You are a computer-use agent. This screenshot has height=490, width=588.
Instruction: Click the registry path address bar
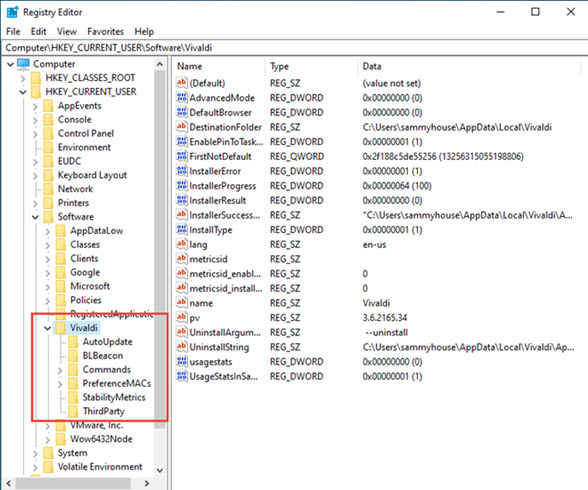[294, 48]
